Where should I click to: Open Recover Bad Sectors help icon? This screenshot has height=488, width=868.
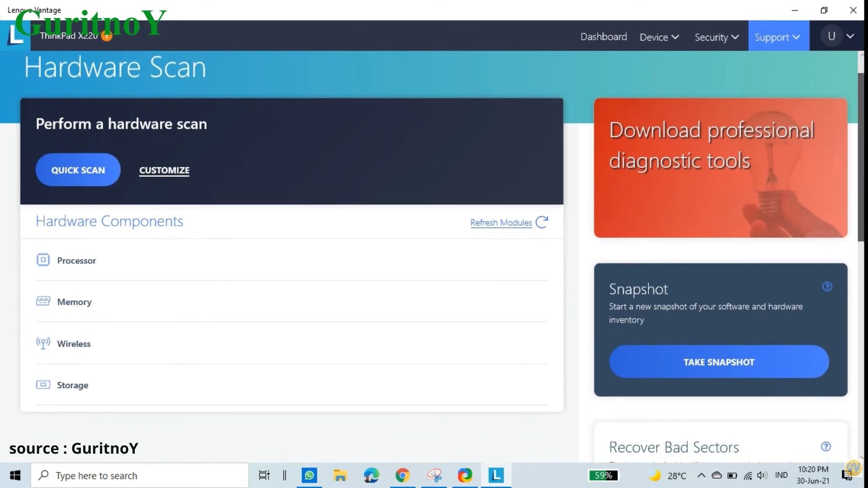pyautogui.click(x=826, y=446)
